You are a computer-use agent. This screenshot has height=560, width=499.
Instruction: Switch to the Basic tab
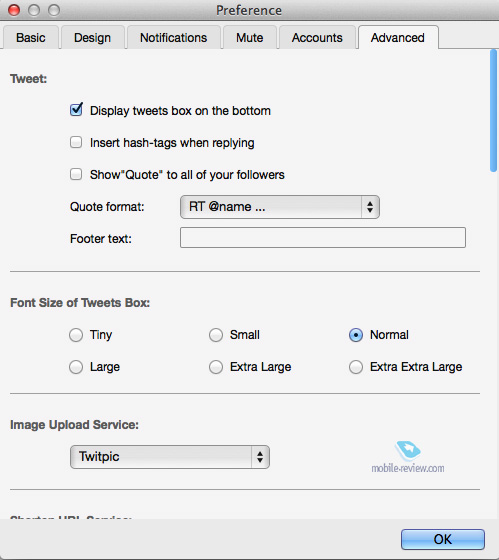point(31,38)
